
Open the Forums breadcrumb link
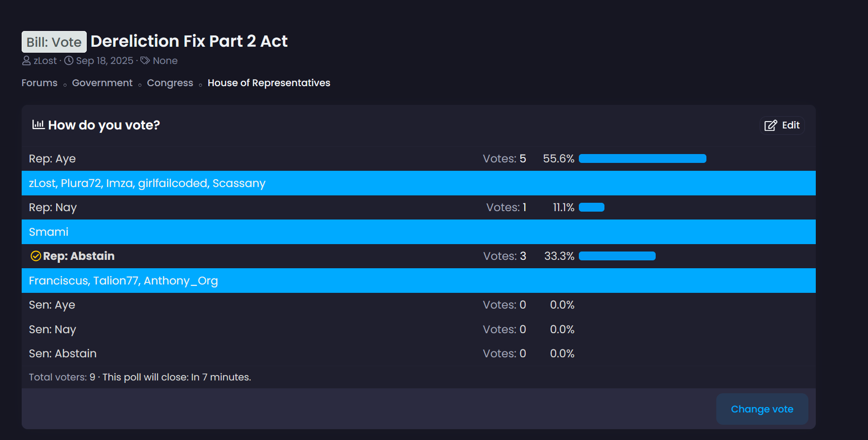(39, 83)
